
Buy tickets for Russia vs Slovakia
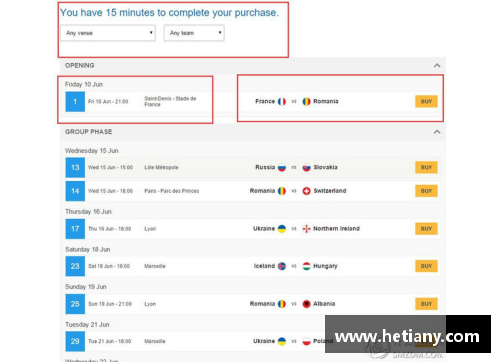point(426,167)
